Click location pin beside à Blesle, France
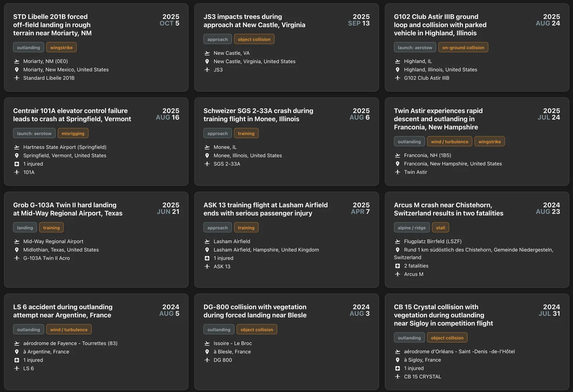Screen dimensions: 573x392 click(x=207, y=352)
